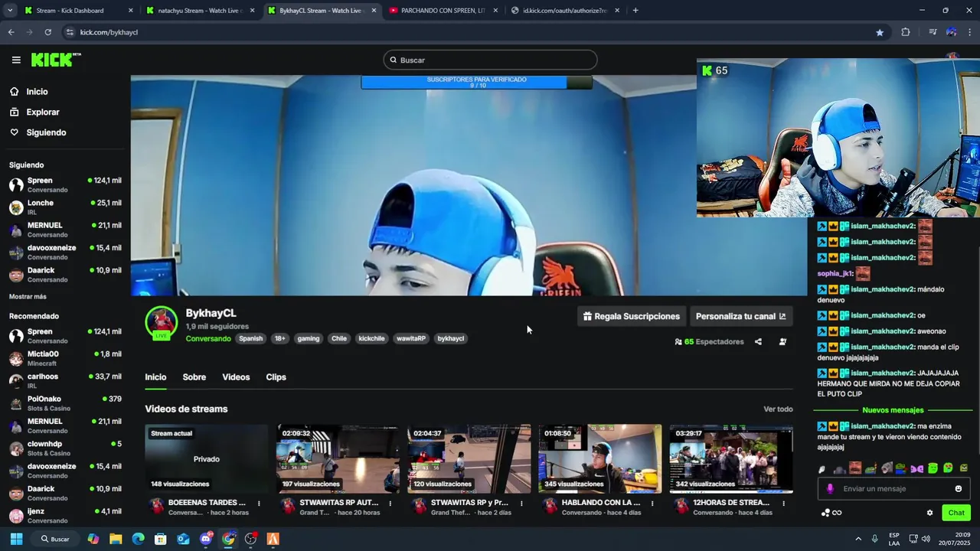Click Personaliza tu canal button
Screen dimensions: 980x551
tap(740, 316)
